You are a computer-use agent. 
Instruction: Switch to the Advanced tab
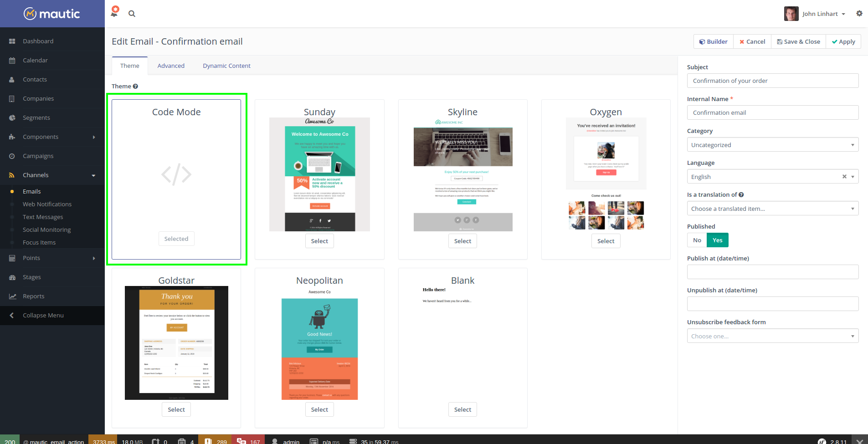tap(171, 66)
